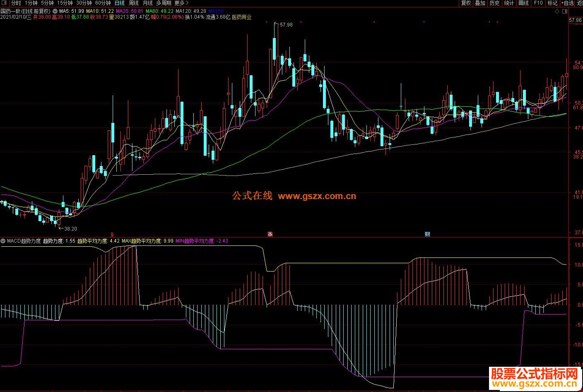Click the 复权 button
Screen dimensions: 583x392
[466, 3]
